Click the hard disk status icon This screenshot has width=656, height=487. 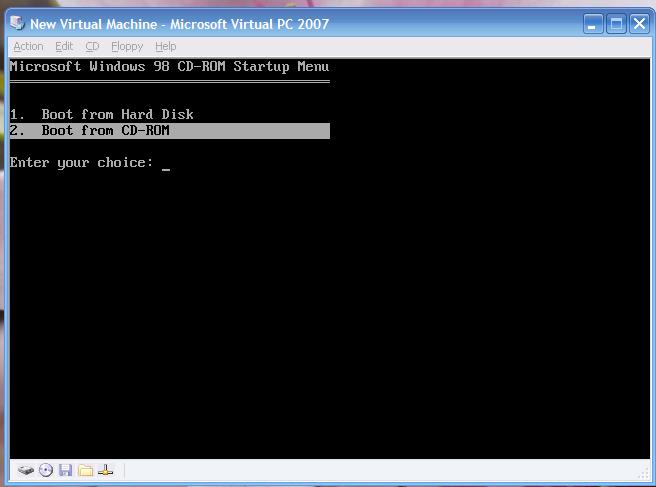pos(26,470)
